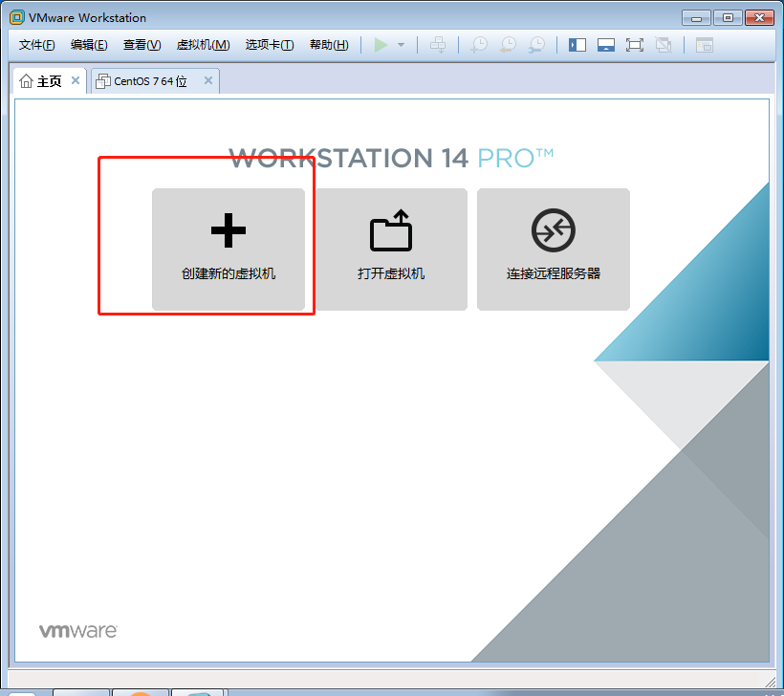Toggle the library sidebar panel icon
The image size is (784, 696).
click(x=577, y=45)
